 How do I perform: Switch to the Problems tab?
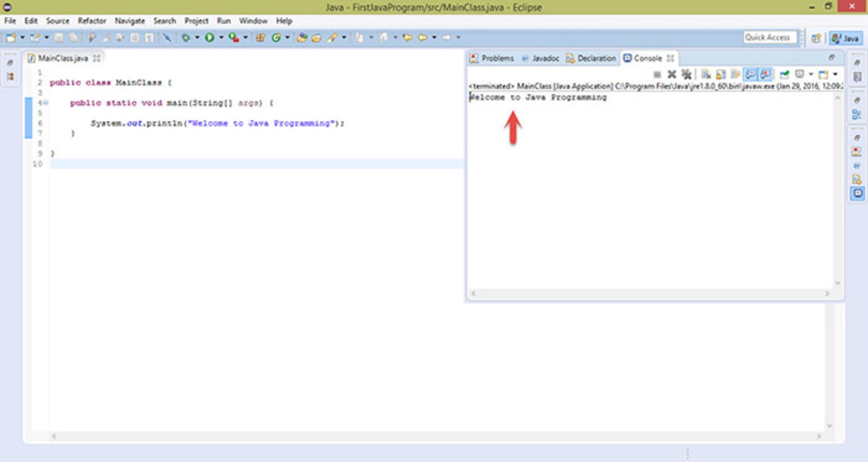(492, 58)
